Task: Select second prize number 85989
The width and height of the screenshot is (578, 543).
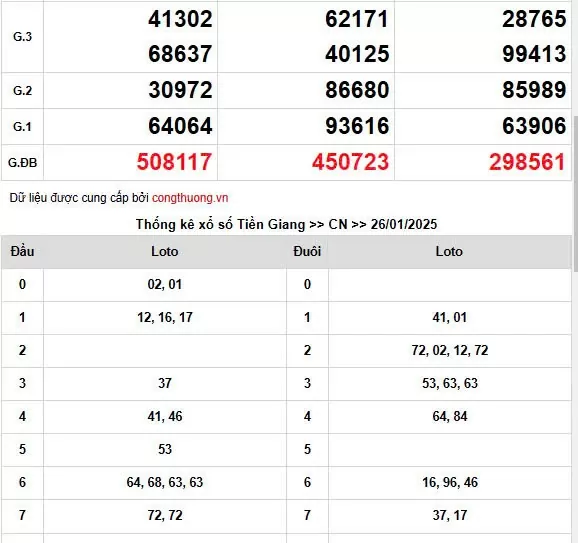Action: click(534, 90)
